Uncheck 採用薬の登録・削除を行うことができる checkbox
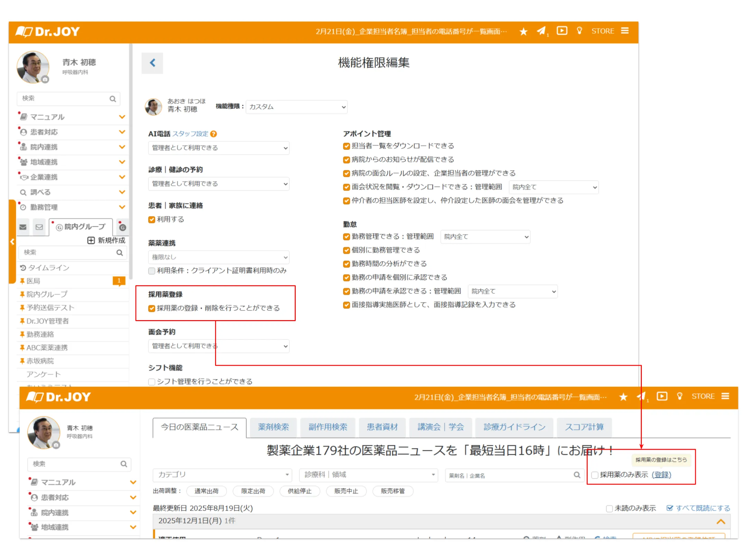The image size is (747, 560). (x=151, y=308)
